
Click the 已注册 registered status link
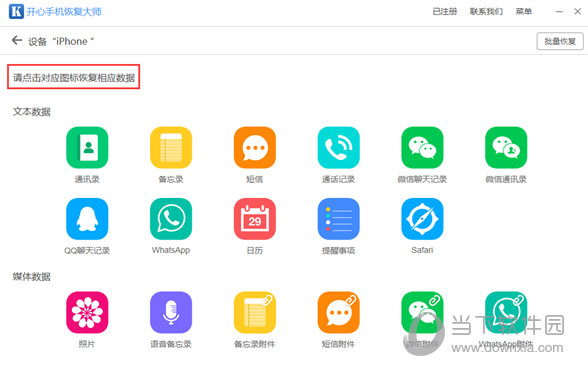(x=445, y=12)
